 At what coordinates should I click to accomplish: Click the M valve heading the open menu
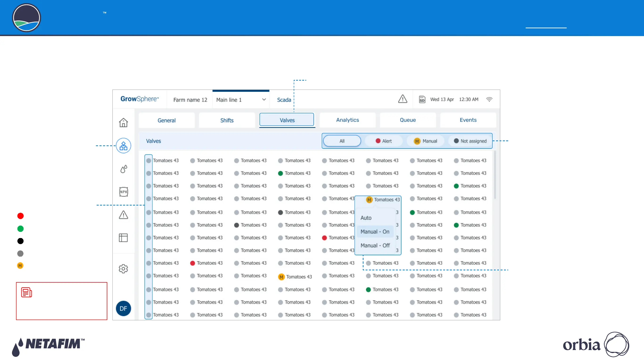[369, 200]
